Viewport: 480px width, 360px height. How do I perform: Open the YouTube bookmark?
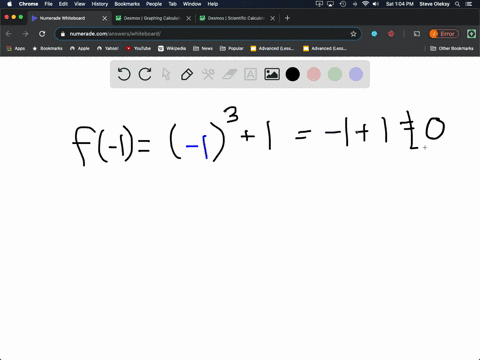138,48
